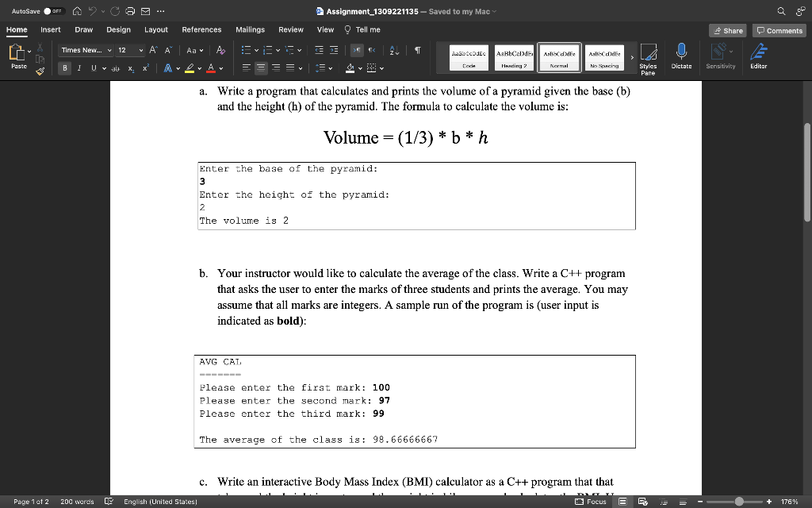The height and width of the screenshot is (508, 812).
Task: Open the Styles Pane
Action: pos(649,59)
